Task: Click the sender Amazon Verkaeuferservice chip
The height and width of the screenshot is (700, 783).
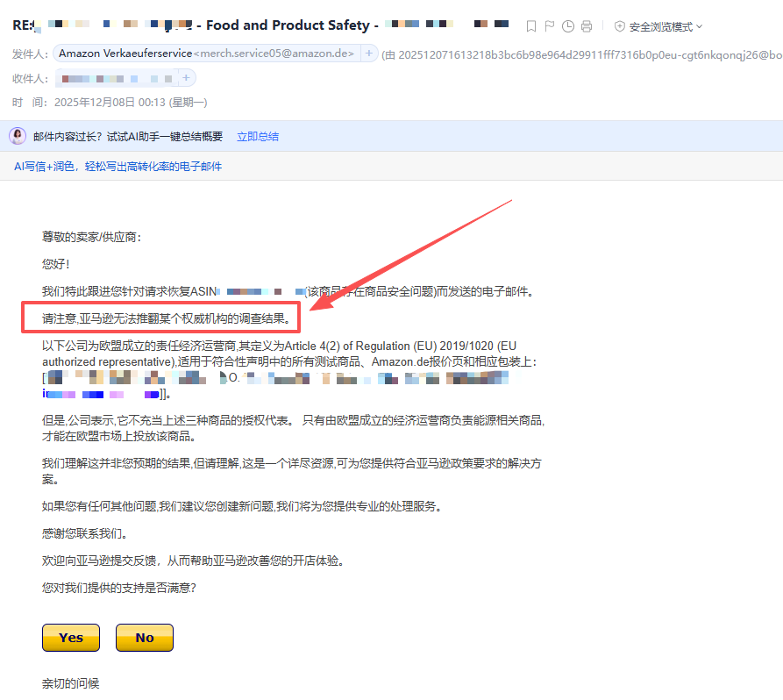Action: point(206,53)
